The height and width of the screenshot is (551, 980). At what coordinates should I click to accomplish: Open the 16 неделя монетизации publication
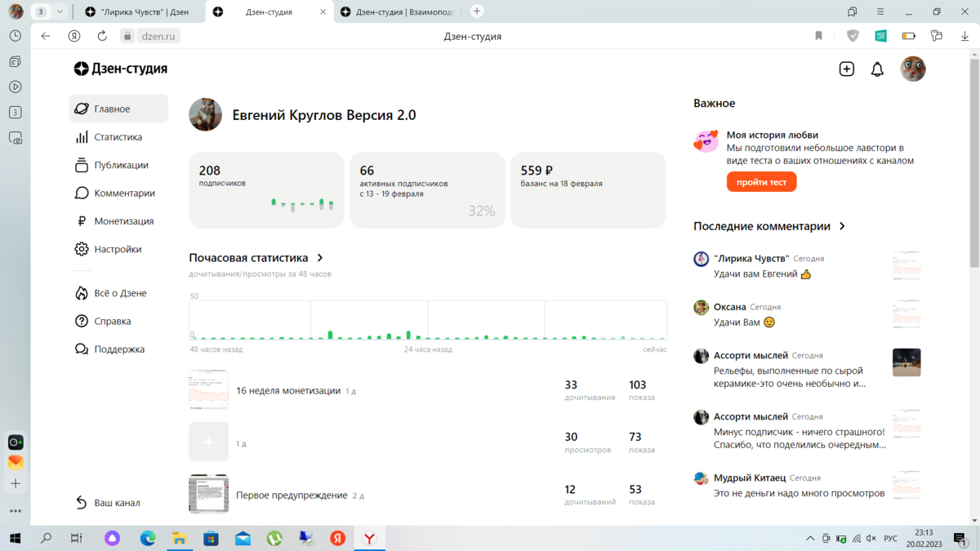tap(288, 391)
